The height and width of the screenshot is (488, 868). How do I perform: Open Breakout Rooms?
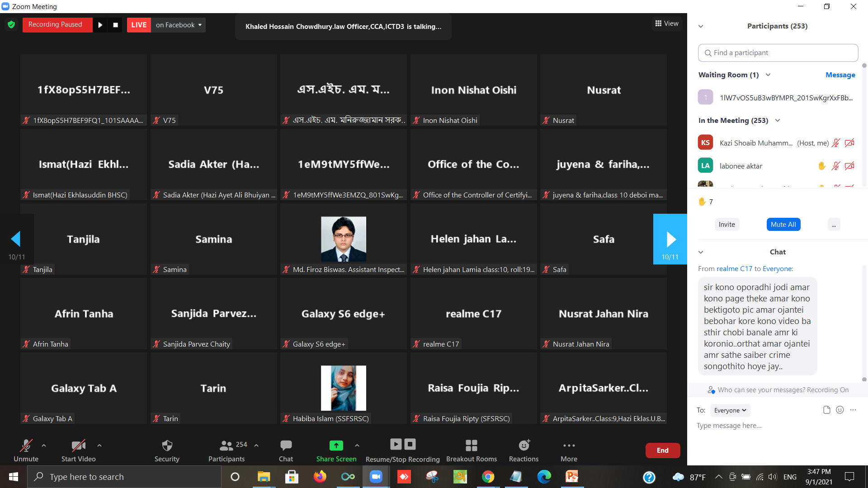(x=472, y=450)
